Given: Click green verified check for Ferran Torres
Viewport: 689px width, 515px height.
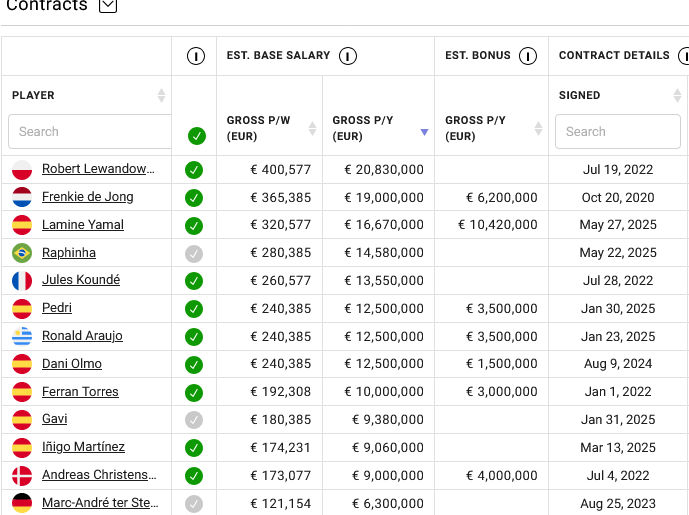Looking at the screenshot, I should [x=194, y=393].
